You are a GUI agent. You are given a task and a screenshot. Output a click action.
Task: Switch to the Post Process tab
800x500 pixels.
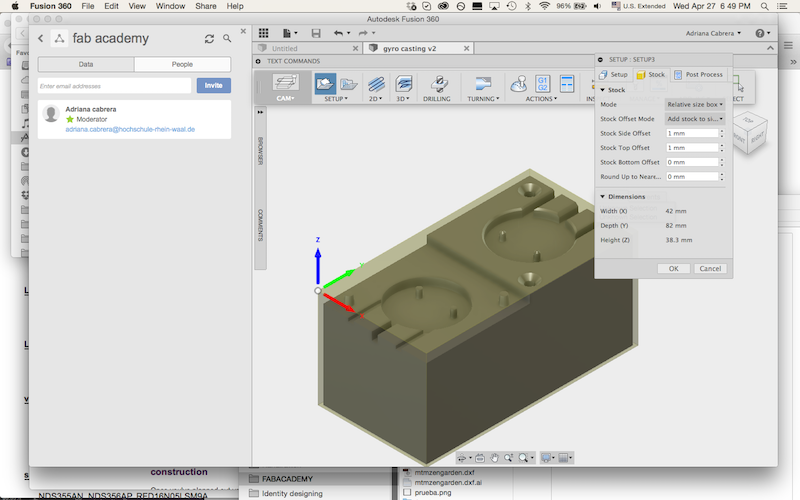(x=698, y=74)
